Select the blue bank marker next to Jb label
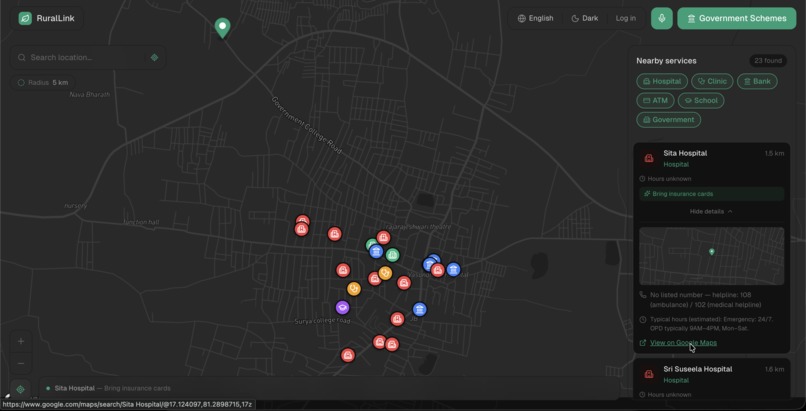806x411 pixels. coord(419,309)
